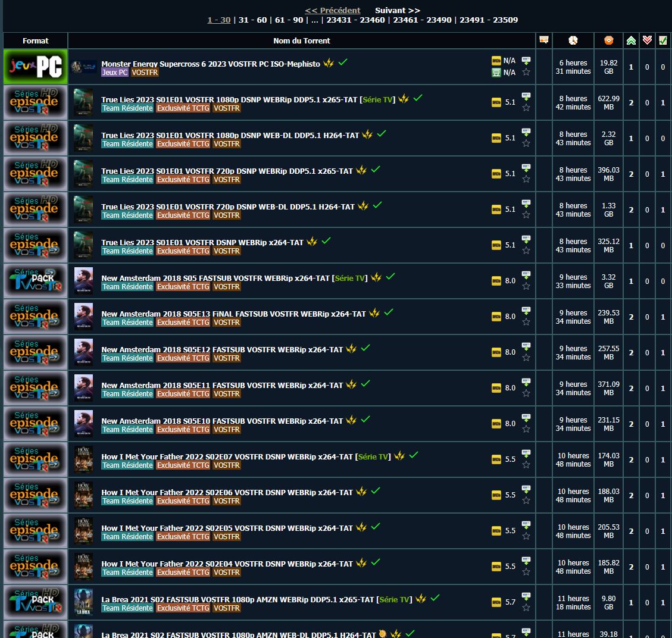Click the Séries épisode VOSTFR icon on True Lies DSNP WEBRip x264 row

[36, 245]
